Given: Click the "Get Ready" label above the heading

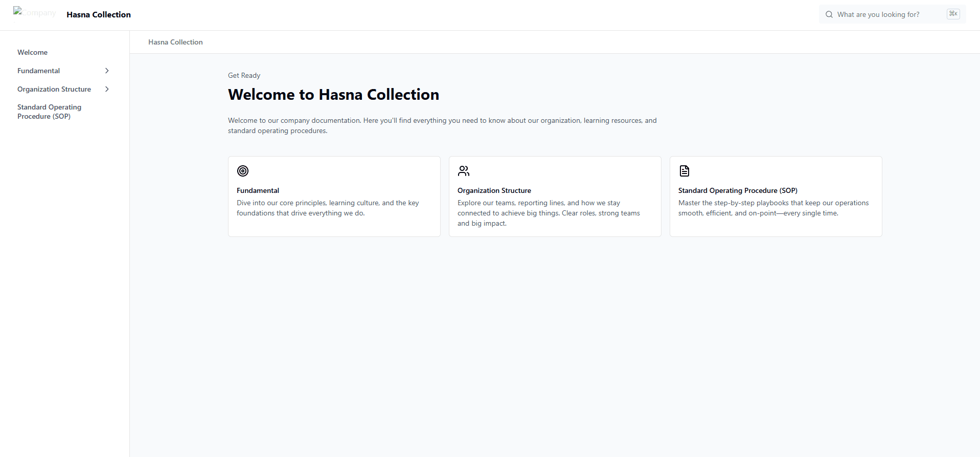Looking at the screenshot, I should (x=244, y=75).
